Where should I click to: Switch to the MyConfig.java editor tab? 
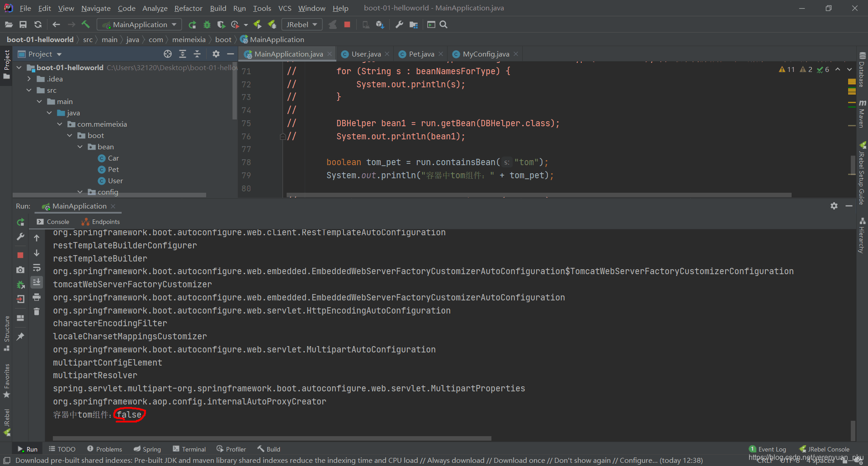tap(486, 54)
